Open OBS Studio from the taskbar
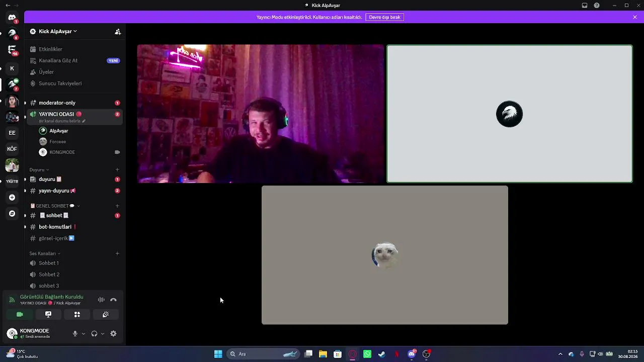Screen dimensions: 644x362 click(426, 354)
